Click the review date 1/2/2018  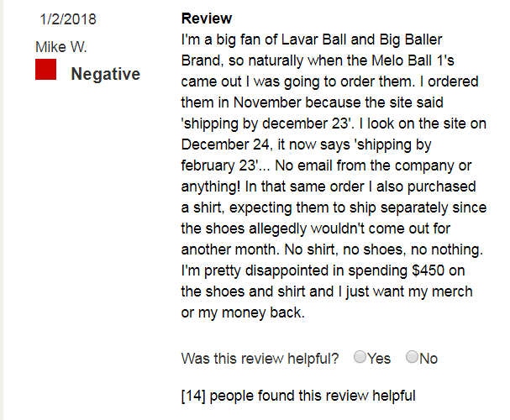(x=68, y=19)
